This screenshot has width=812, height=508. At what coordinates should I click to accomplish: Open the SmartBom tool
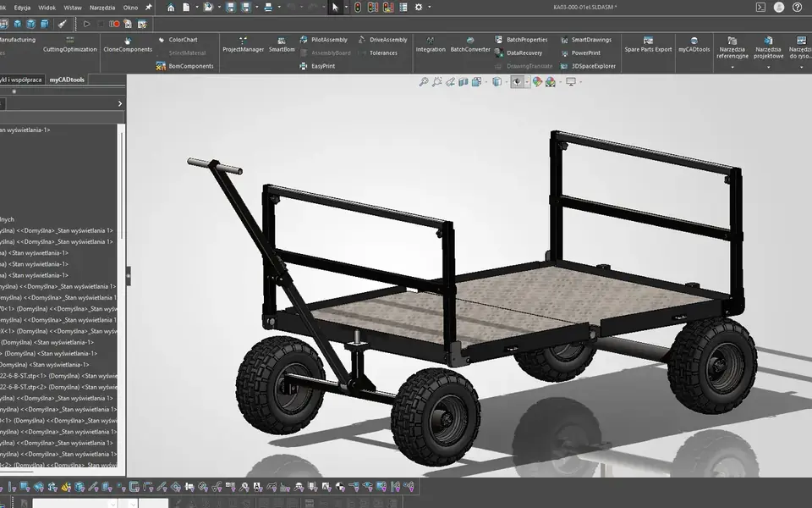(x=282, y=45)
